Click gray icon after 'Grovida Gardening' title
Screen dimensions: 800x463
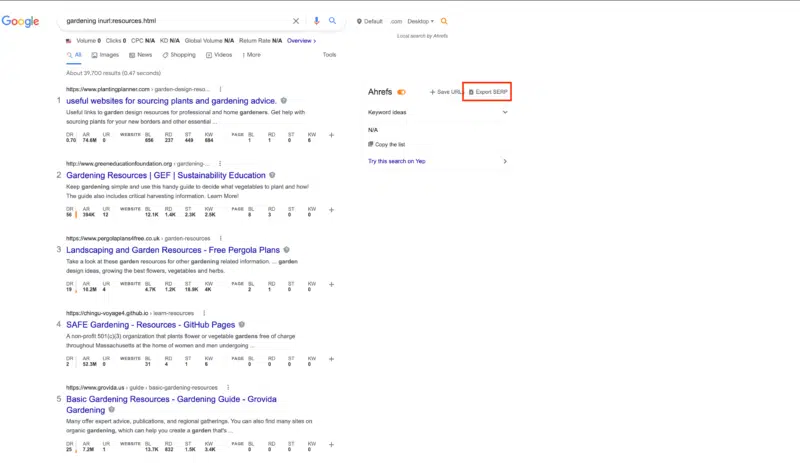(x=112, y=409)
